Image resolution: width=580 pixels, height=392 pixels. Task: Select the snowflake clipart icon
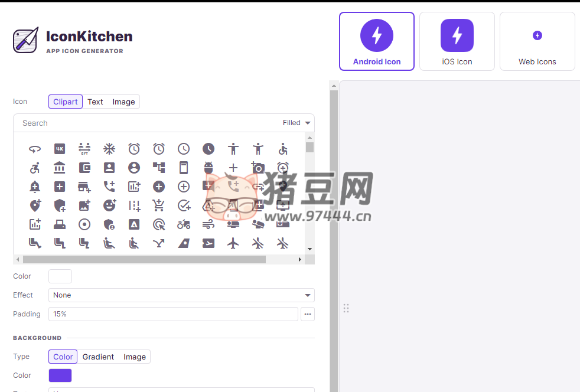pos(109,149)
